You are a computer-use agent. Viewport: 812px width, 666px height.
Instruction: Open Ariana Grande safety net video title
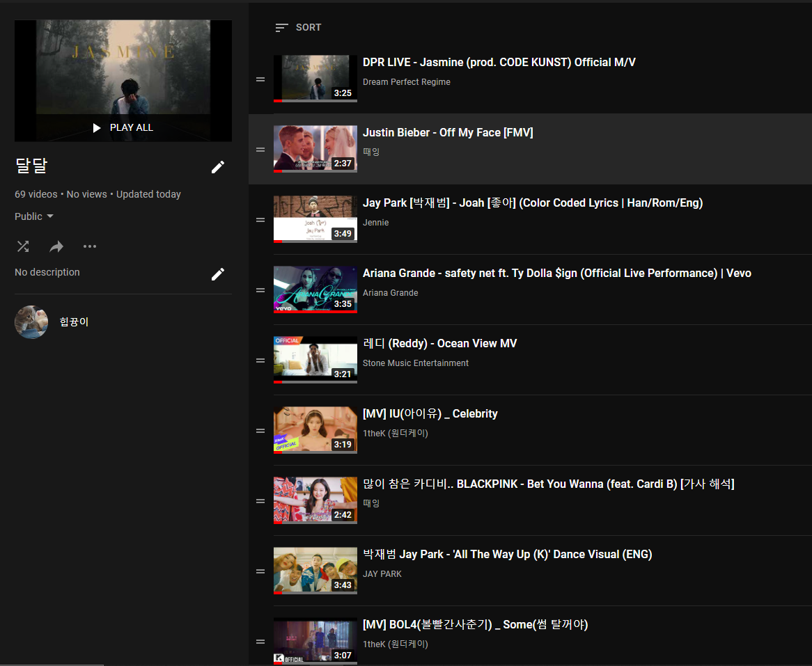click(x=556, y=273)
